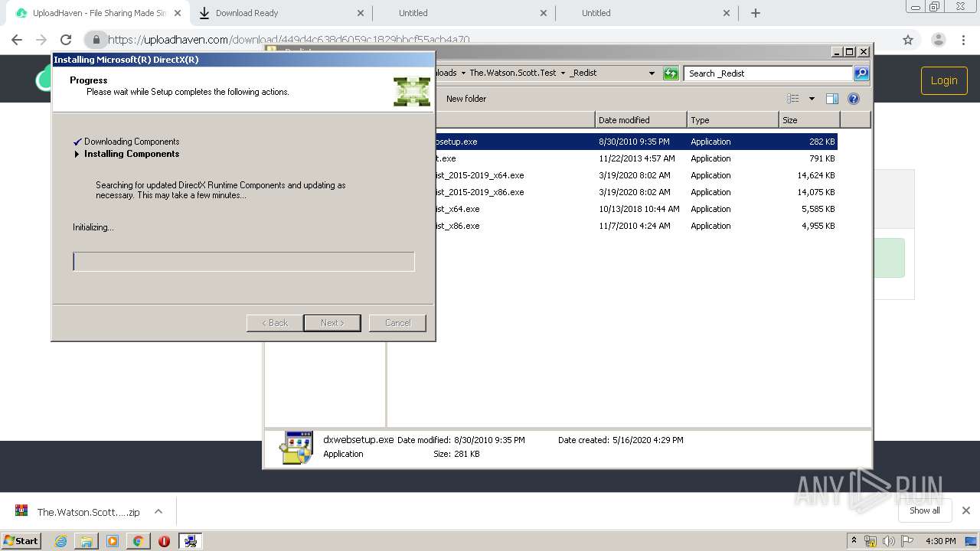Viewport: 980px width, 551px height.
Task: Click the network tray icon
Action: pos(871,541)
